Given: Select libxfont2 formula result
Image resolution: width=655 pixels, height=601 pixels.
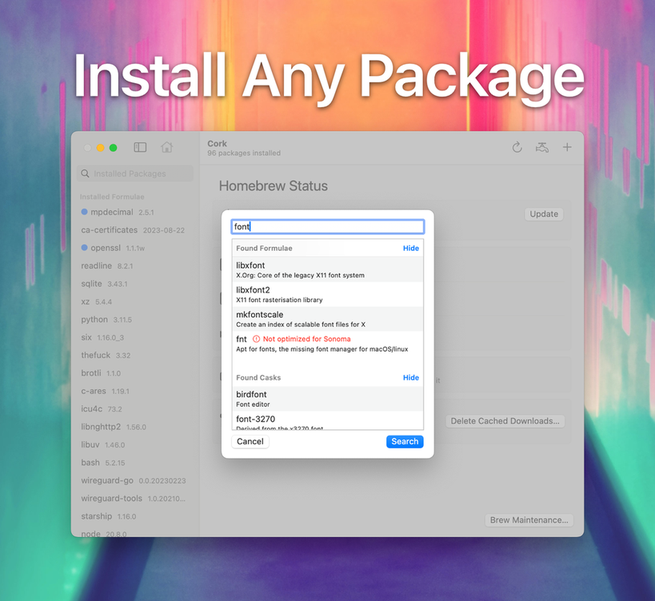Looking at the screenshot, I should coord(328,294).
